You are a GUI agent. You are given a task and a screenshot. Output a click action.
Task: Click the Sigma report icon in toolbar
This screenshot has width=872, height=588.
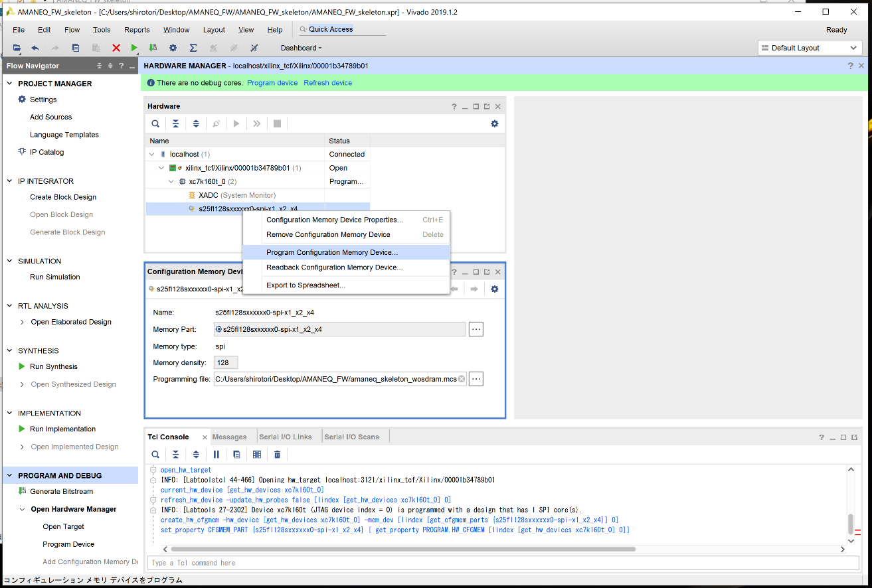click(x=193, y=48)
